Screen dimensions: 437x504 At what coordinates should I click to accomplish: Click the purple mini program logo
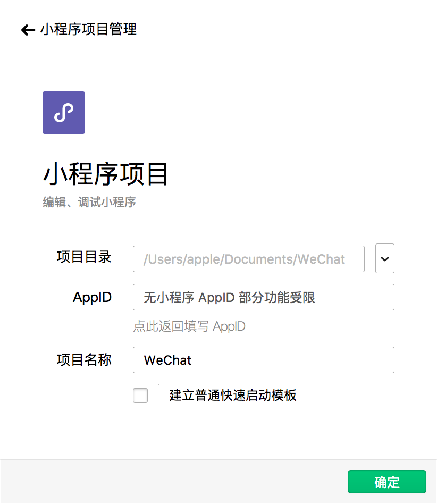[64, 113]
